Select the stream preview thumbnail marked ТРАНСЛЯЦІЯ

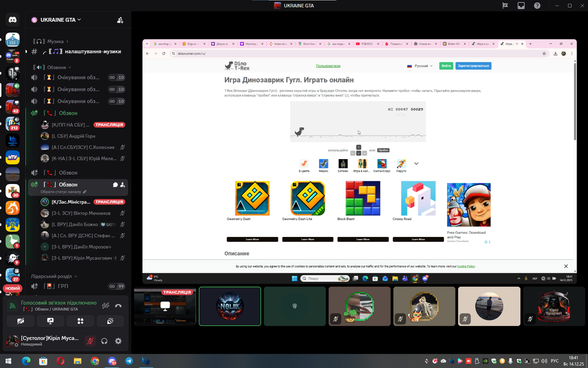pyautogui.click(x=165, y=306)
